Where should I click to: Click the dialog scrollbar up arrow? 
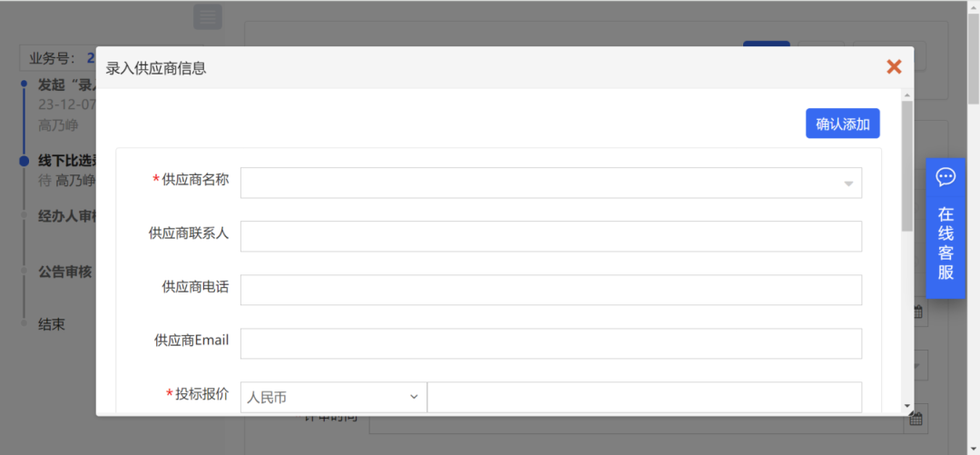coord(906,94)
